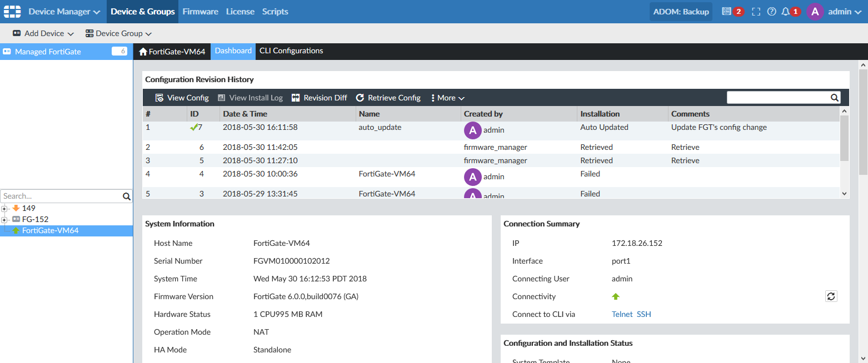The height and width of the screenshot is (363, 868).
Task: Expand the 149 tree node
Action: [4, 209]
